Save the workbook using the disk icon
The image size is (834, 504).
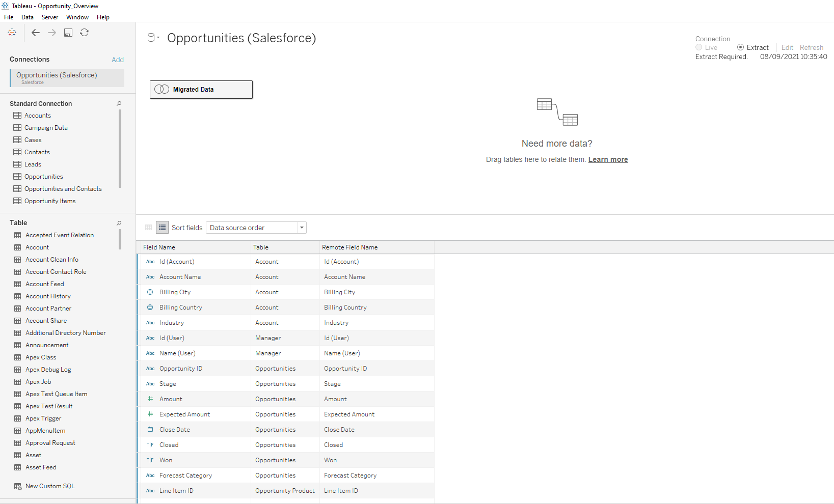[68, 33]
